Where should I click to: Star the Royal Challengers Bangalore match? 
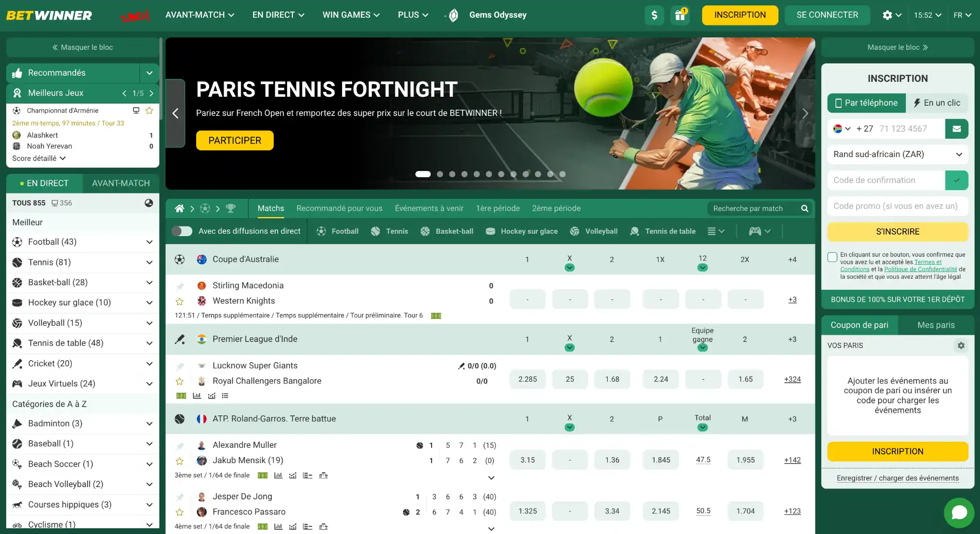tap(179, 381)
